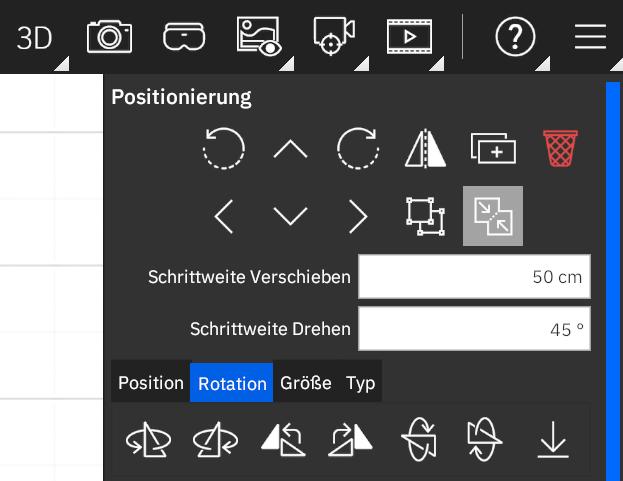This screenshot has height=481, width=623.
Task: Click the drop-to-floor arrow icon
Action: tap(553, 440)
